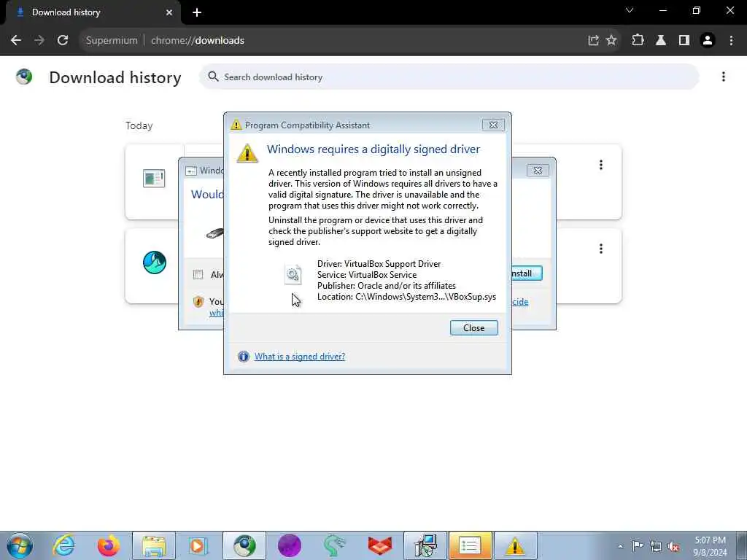Click the browser forward arrow

pyautogui.click(x=39, y=41)
